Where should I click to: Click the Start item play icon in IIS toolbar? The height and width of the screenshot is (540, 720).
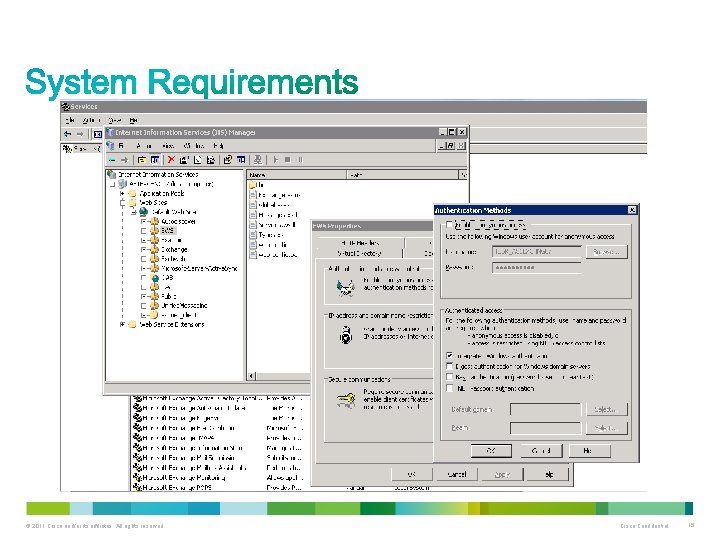276,160
